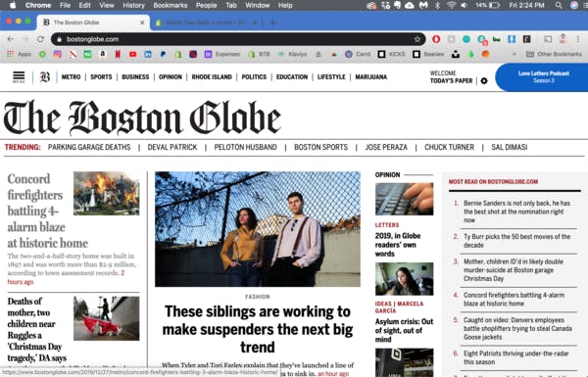This screenshot has height=377, width=588.
Task: Open the LinkedIn bookmark
Action: tap(148, 54)
